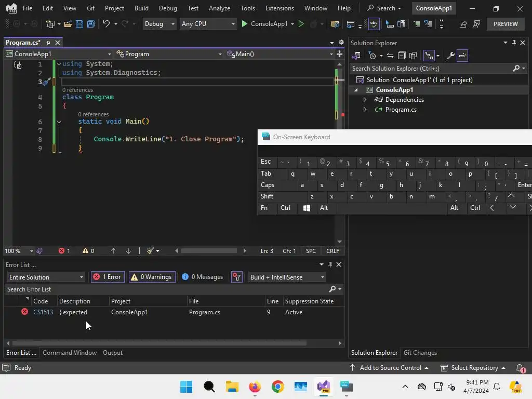Click the CS1513 error code link
This screenshot has width=532, height=399.
pyautogui.click(x=43, y=312)
